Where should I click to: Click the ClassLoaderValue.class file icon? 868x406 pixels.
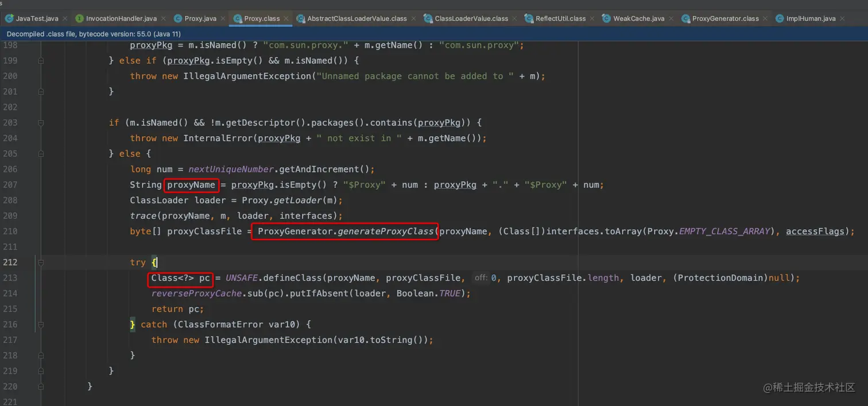(x=428, y=18)
